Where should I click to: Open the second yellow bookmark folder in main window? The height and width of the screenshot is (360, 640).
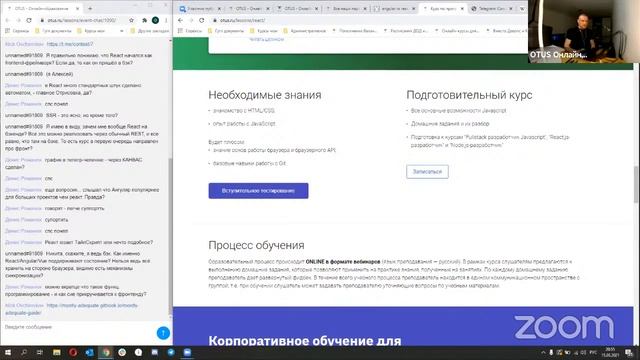(x=264, y=31)
